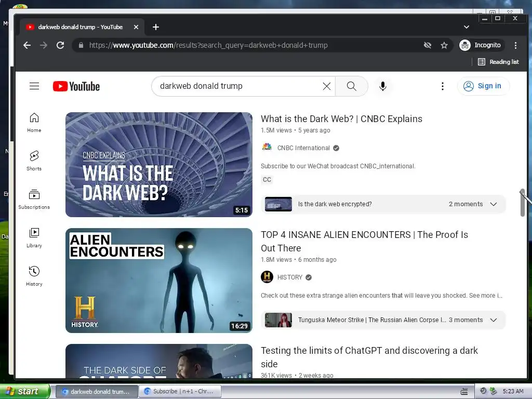Open the Windows start button

24,391
